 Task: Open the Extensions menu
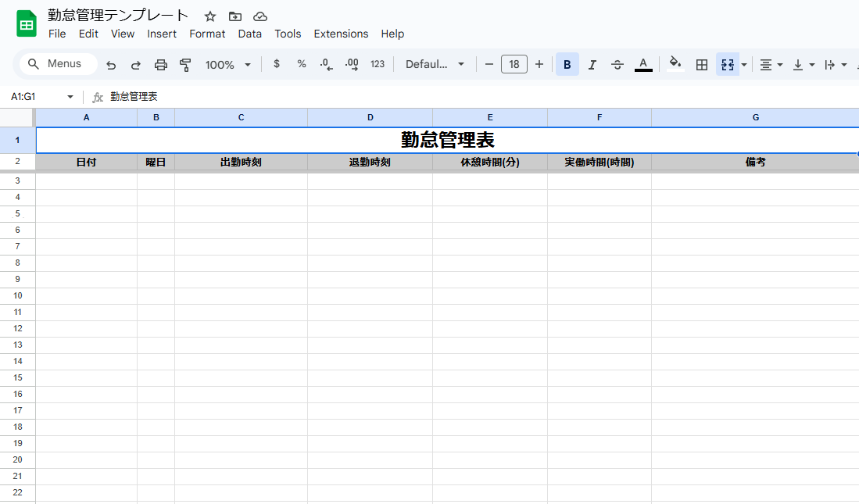(341, 34)
